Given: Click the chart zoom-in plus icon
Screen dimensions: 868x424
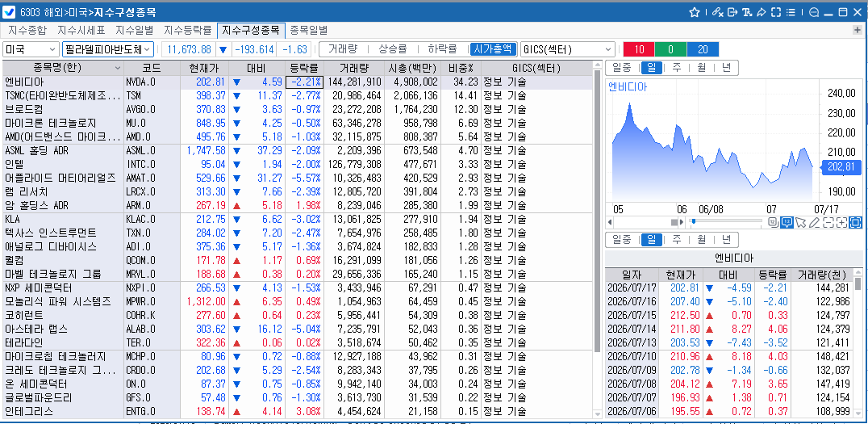Looking at the screenshot, I should pos(842,222).
